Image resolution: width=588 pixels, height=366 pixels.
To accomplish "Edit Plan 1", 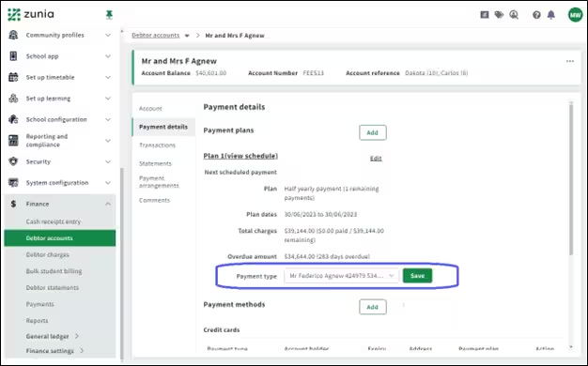I will click(x=376, y=159).
